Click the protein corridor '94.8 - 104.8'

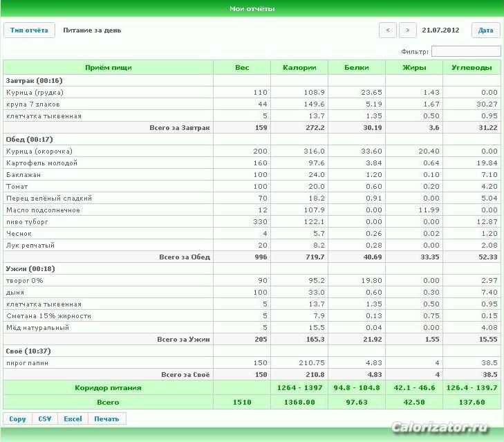tap(357, 388)
